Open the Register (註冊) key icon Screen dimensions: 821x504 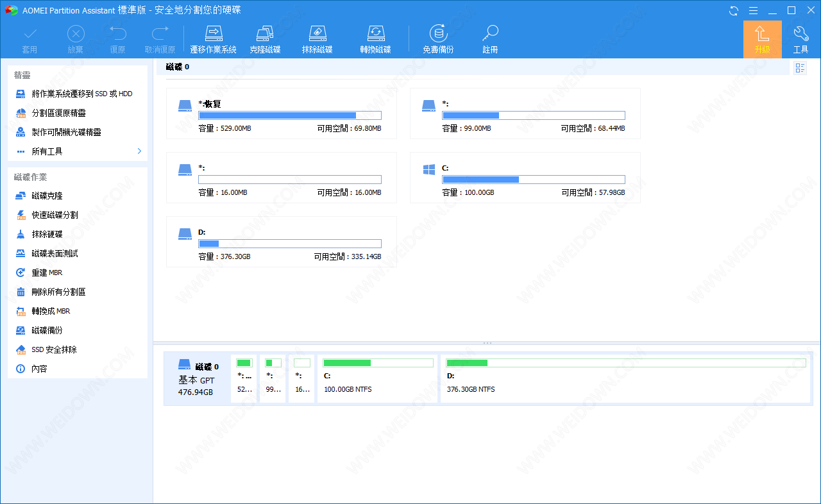[x=491, y=39]
